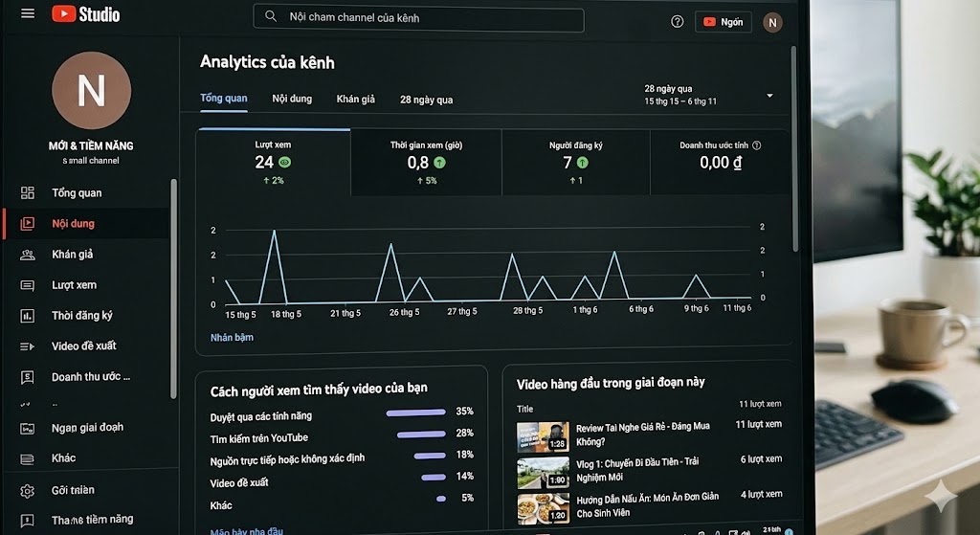Click the Khác 5% bar
Viewport: 980px width, 535px height.
(441, 499)
